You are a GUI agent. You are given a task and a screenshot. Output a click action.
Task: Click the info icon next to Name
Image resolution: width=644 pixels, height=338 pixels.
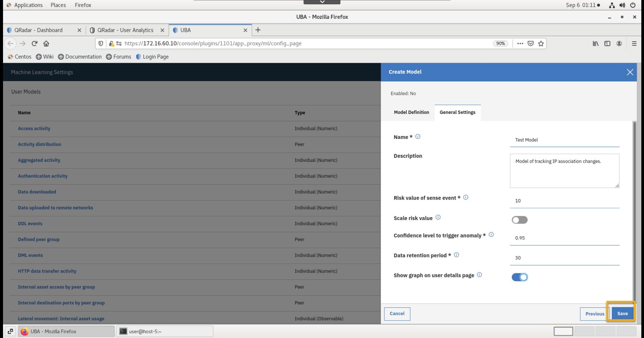click(x=418, y=136)
